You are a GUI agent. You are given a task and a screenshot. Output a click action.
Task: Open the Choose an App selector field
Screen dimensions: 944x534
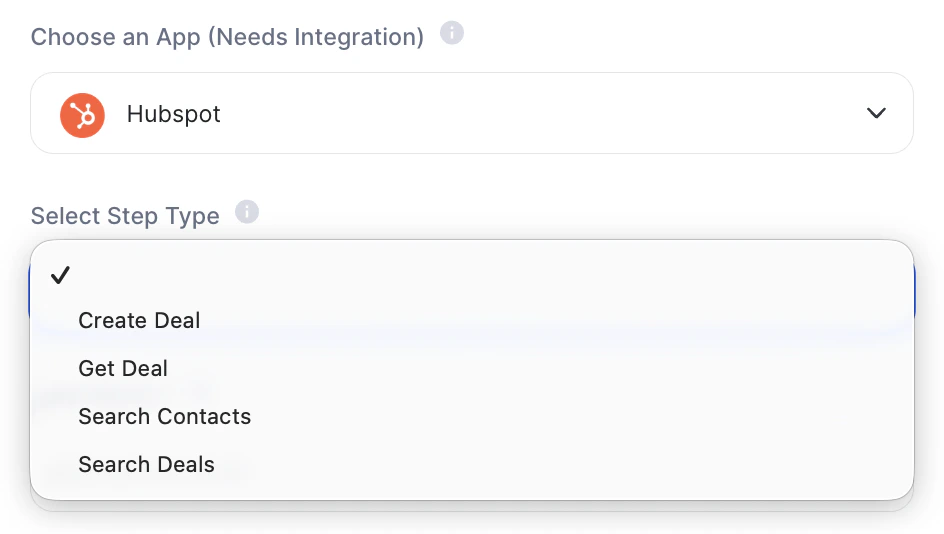tap(471, 113)
